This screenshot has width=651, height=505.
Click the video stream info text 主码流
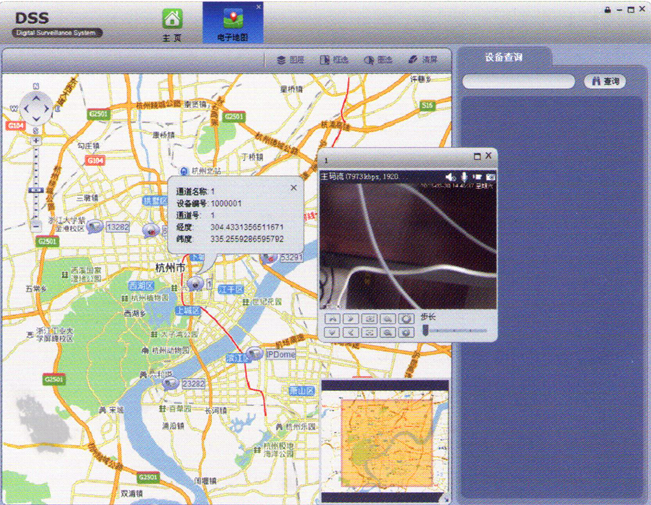click(360, 177)
